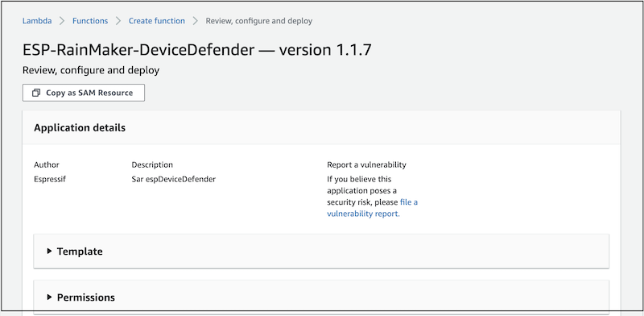Open the Create function breadcrumb
The image size is (644, 316).
click(x=156, y=21)
